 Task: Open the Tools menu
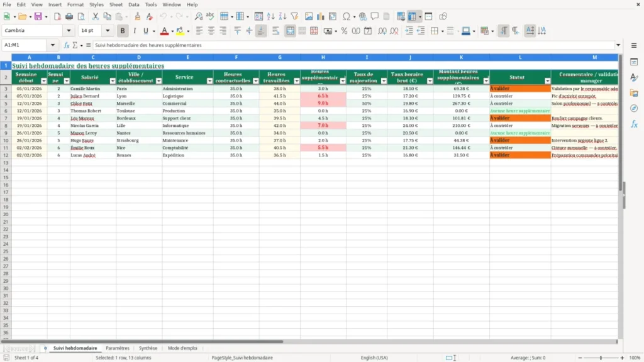coord(151,4)
